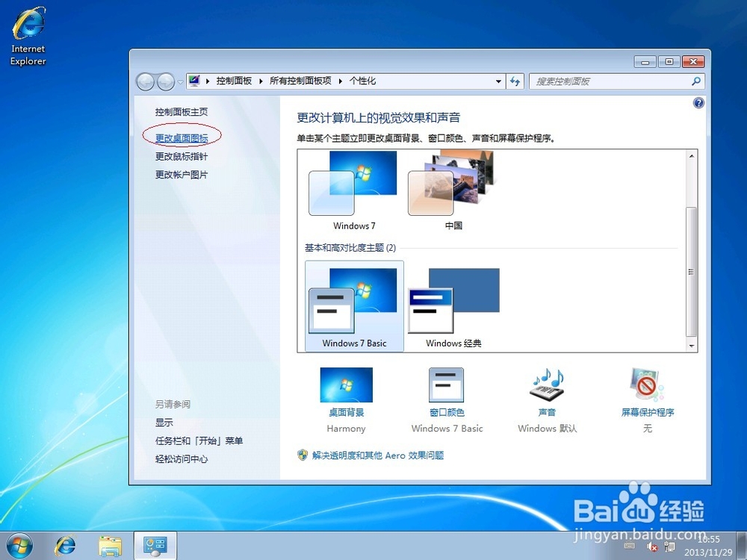Expand arrow after 所有控制面板项 breadcrumb
The height and width of the screenshot is (560, 747).
point(341,81)
